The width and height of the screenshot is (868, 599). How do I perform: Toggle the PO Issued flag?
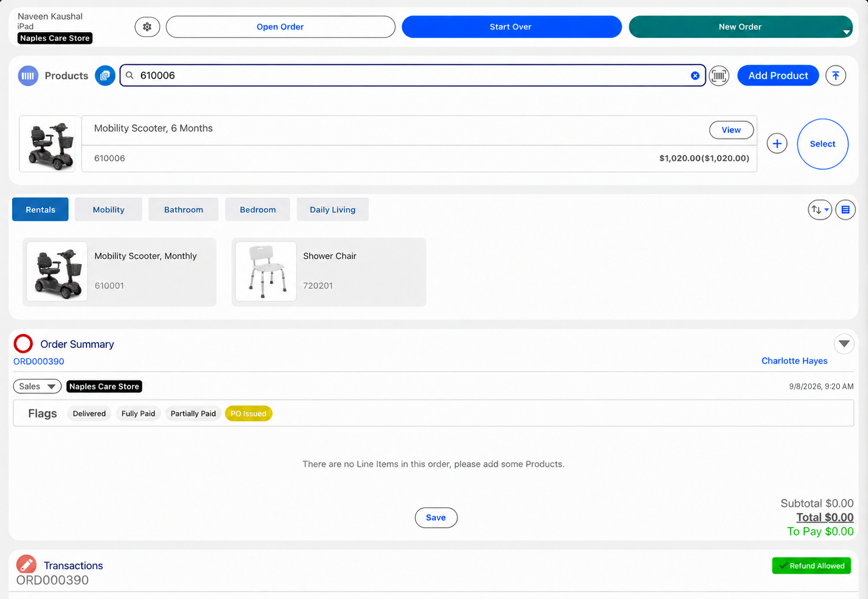[x=248, y=413]
